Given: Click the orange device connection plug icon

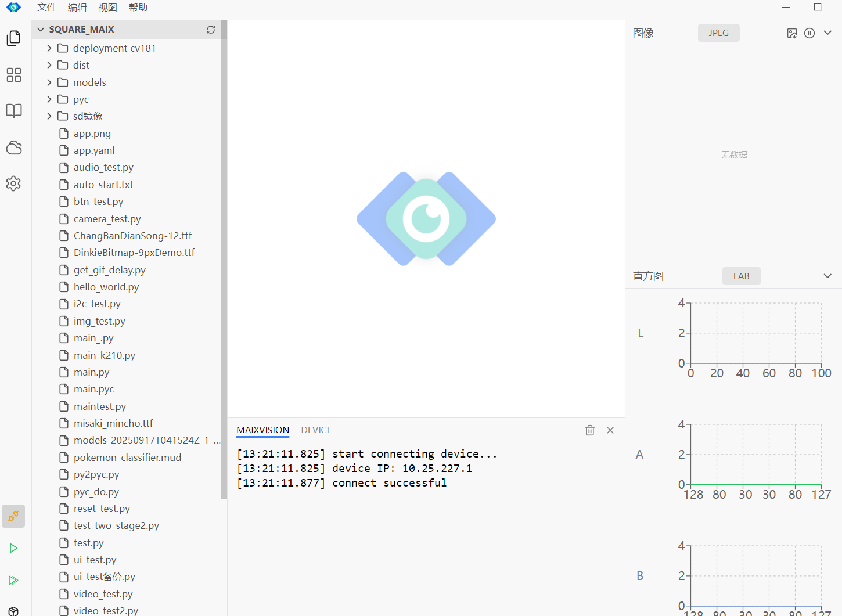Looking at the screenshot, I should tap(13, 516).
